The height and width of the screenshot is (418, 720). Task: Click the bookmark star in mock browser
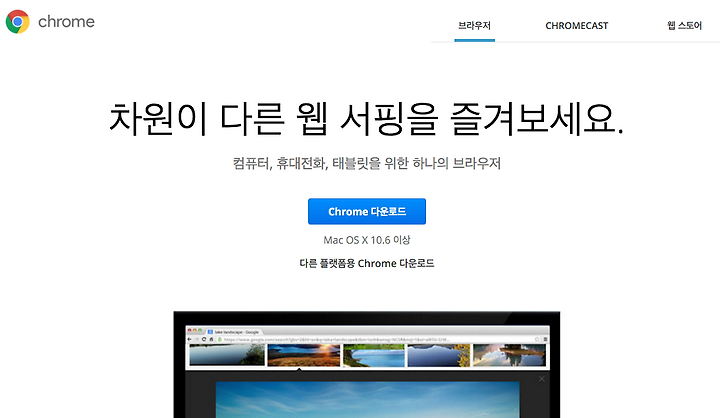click(x=537, y=339)
